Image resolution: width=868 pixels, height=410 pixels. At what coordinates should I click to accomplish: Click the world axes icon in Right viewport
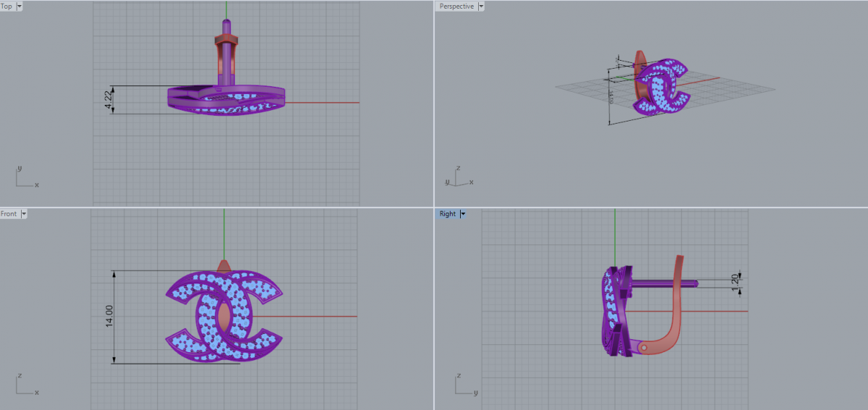click(x=463, y=387)
